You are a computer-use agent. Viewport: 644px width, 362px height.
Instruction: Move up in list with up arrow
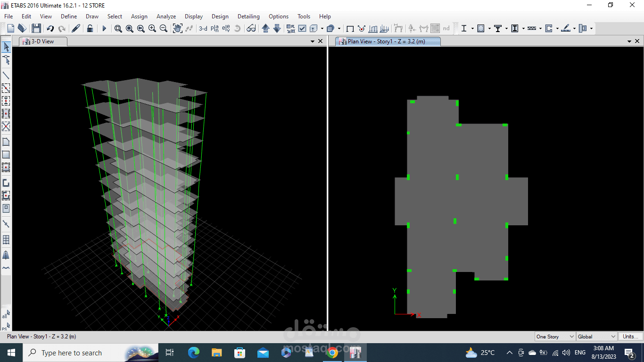click(x=265, y=28)
